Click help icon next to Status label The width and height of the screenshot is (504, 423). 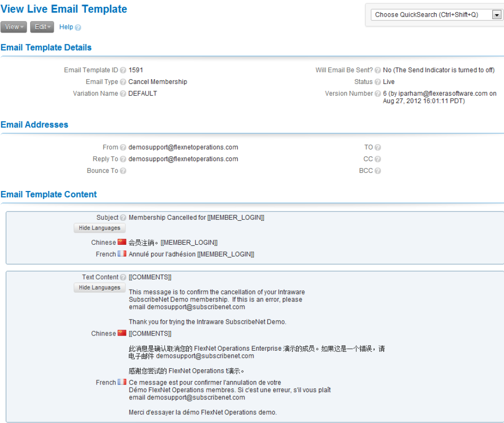(x=378, y=82)
